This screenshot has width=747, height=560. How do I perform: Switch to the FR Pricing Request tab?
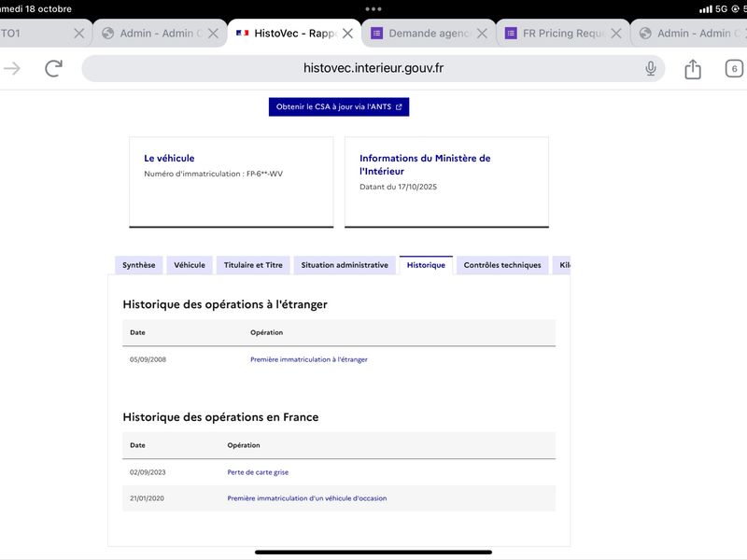[x=555, y=34]
